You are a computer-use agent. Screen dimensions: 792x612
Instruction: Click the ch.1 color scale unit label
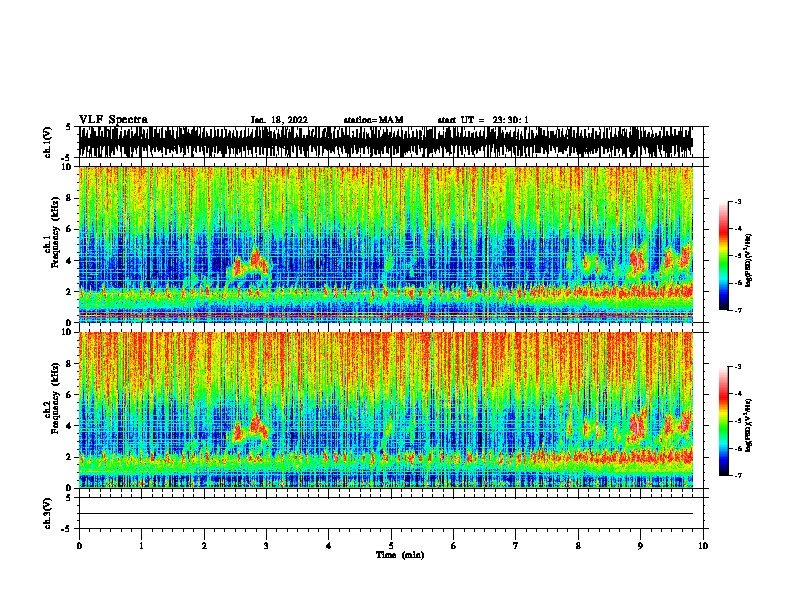[749, 261]
